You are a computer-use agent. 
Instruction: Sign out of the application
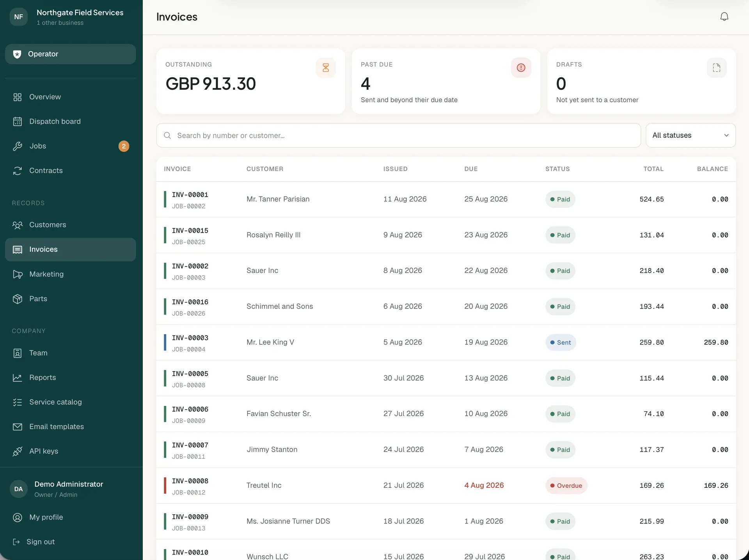pyautogui.click(x=71, y=542)
